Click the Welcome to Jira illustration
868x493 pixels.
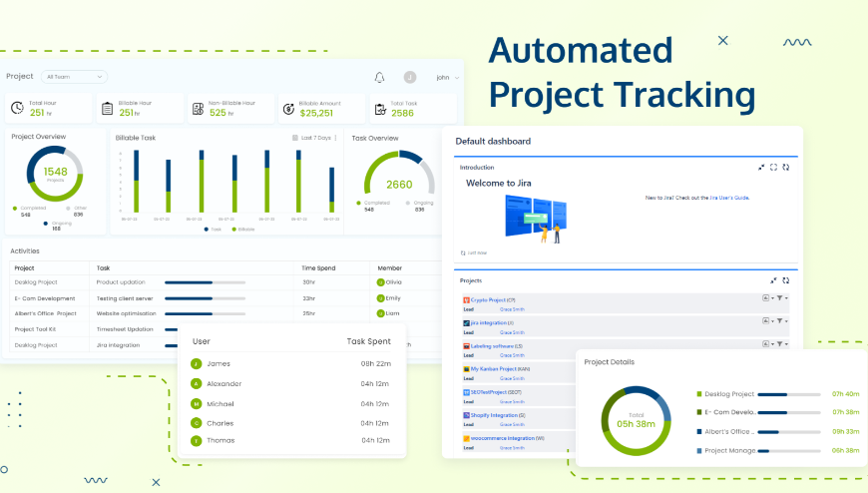(536, 220)
